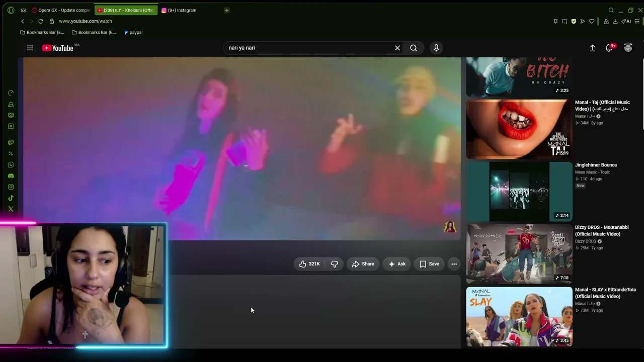Viewport: 644px width, 362px height.
Task: Open GX Control in the sidebar
Action: 11,93
